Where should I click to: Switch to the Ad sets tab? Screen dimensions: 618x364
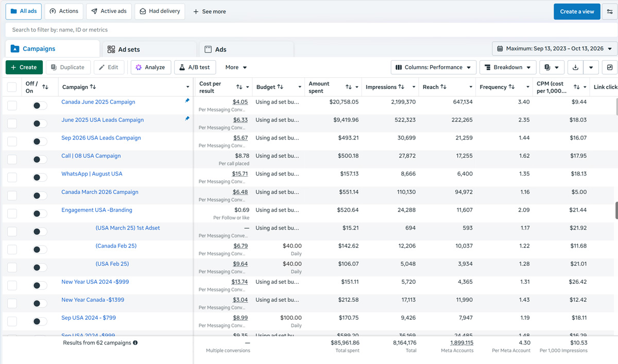(150, 49)
